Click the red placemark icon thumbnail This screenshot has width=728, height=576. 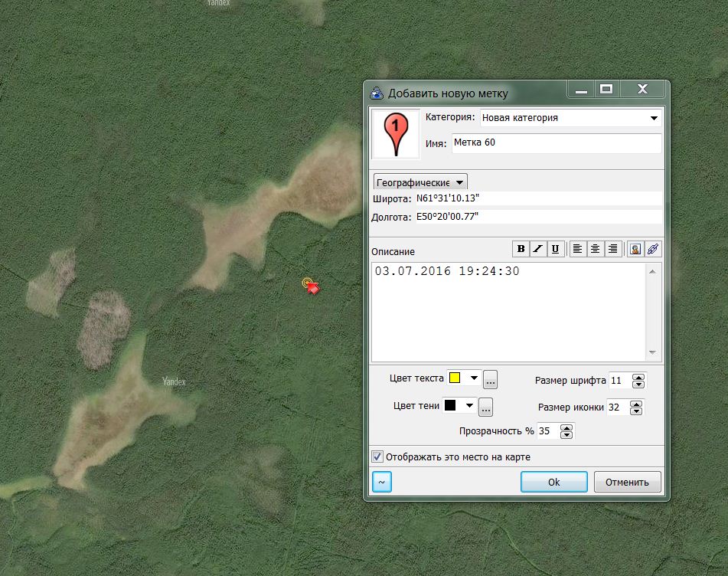pyautogui.click(x=395, y=134)
